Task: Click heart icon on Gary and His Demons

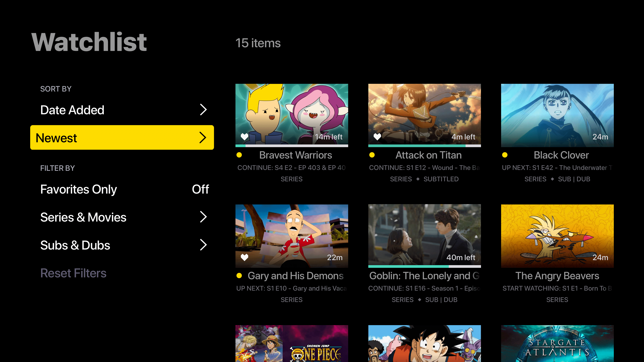Action: (x=244, y=257)
